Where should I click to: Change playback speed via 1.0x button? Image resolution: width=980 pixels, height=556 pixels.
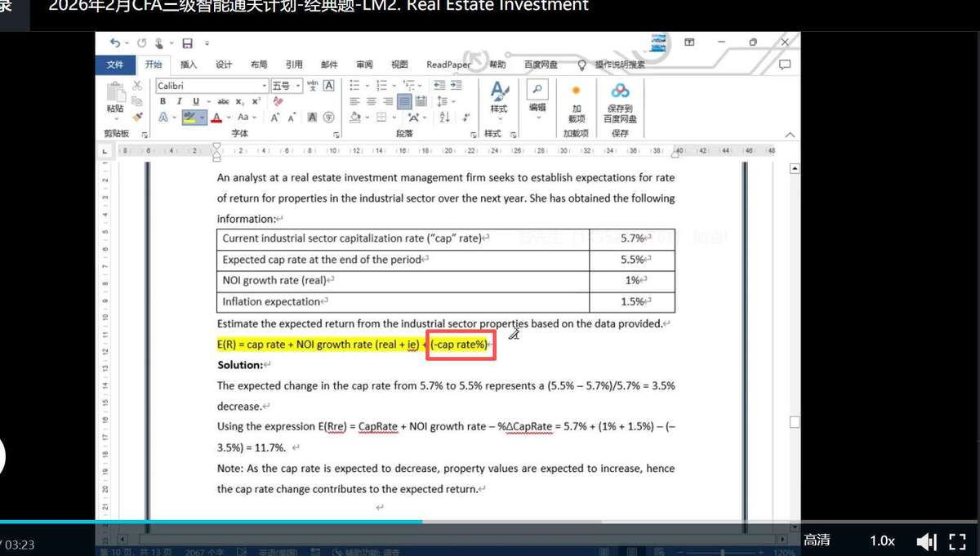click(x=882, y=540)
